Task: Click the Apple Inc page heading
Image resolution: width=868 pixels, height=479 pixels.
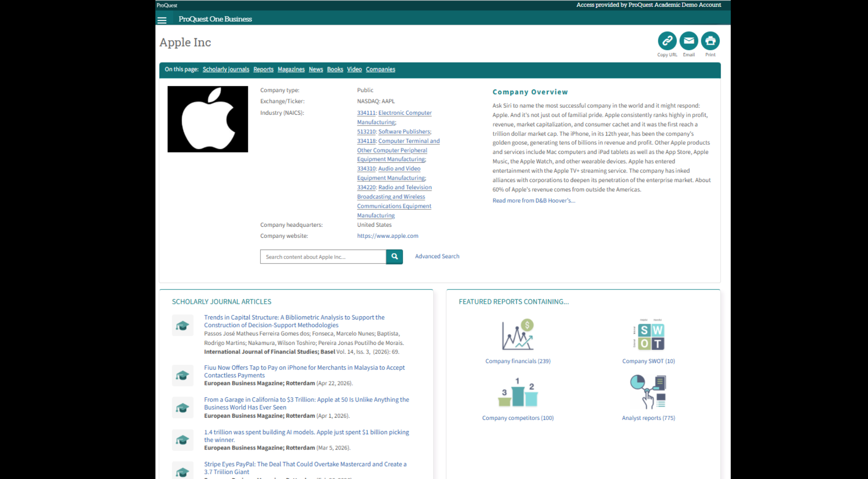Action: [x=185, y=42]
